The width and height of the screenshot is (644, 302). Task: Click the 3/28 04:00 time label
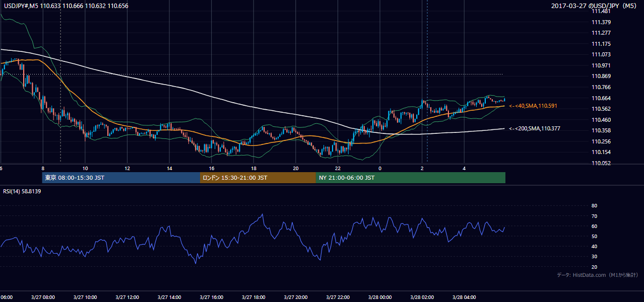coord(464,297)
